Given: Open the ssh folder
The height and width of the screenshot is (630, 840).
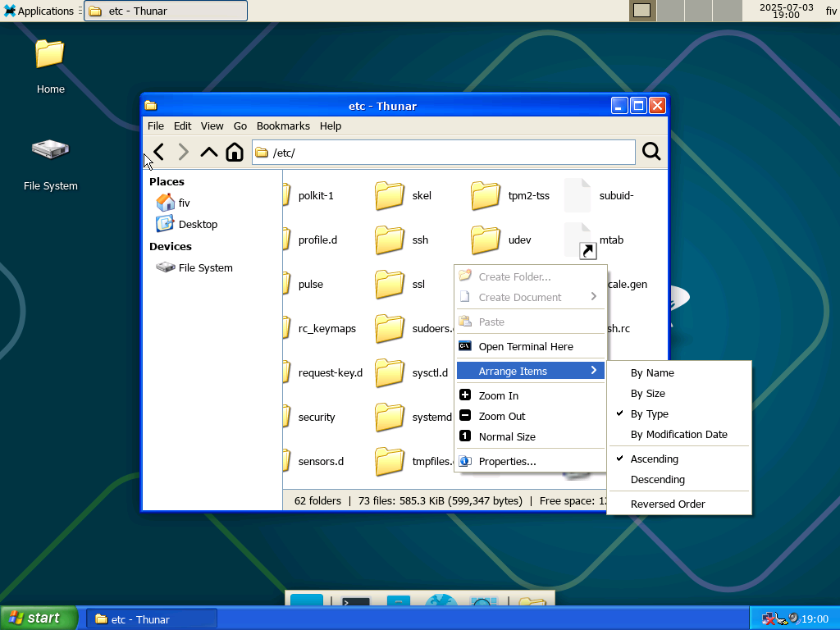Looking at the screenshot, I should point(390,240).
